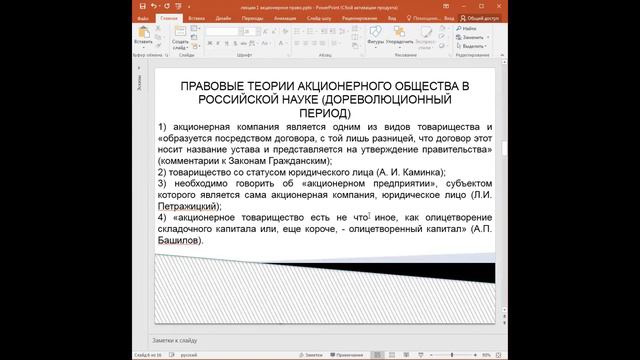640x360 pixels.
Task: Open shape effects icon
Action: point(443,46)
